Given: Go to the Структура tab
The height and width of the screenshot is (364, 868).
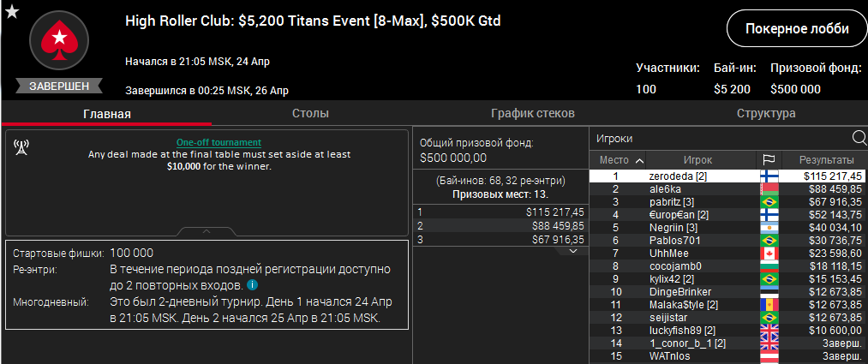Looking at the screenshot, I should tap(766, 113).
